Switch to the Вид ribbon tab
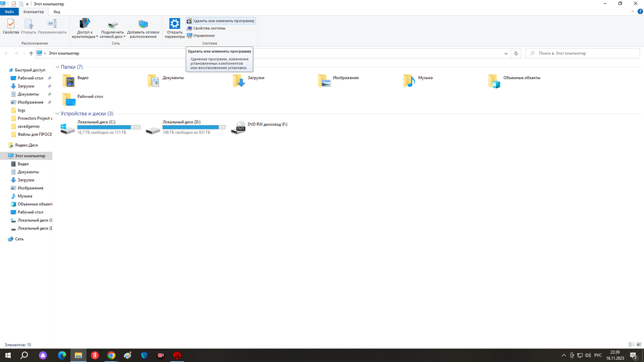 tap(57, 12)
